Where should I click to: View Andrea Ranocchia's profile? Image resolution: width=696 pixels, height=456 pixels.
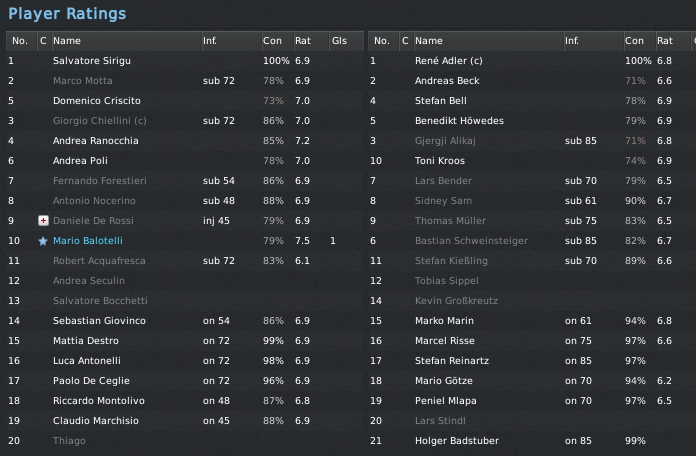pyautogui.click(x=95, y=141)
